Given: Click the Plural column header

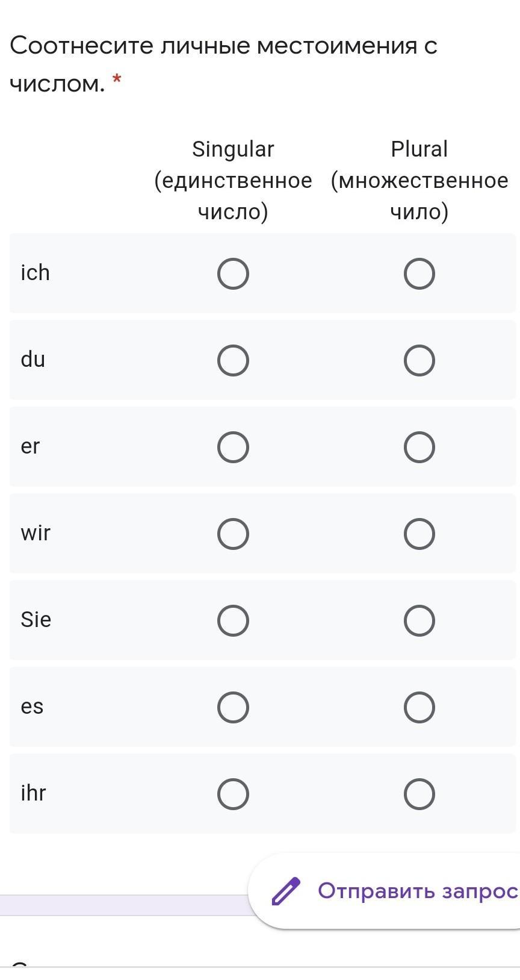Looking at the screenshot, I should pyautogui.click(x=419, y=180).
